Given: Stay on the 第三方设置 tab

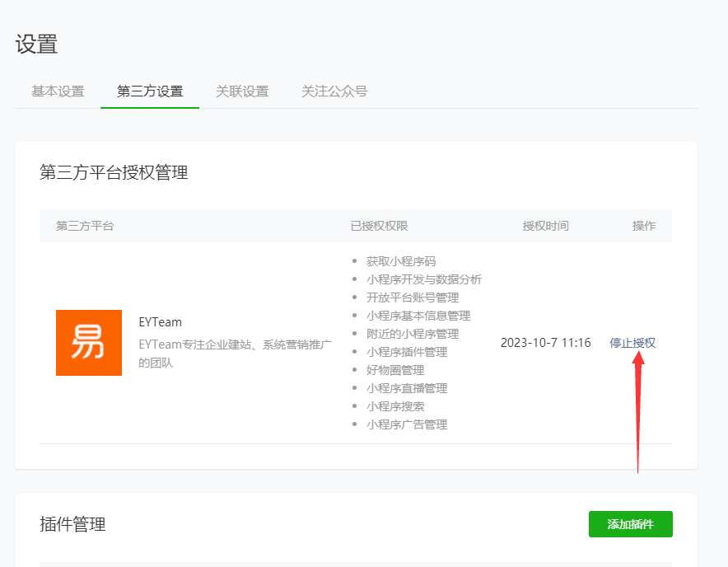Looking at the screenshot, I should point(149,91).
